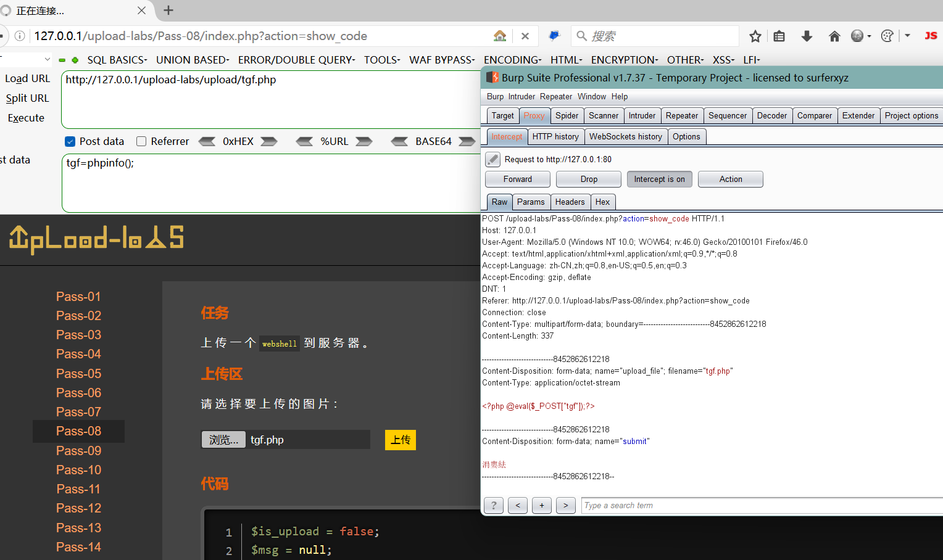The image size is (943, 560).
Task: Click the red JS toolbar icon
Action: (x=931, y=36)
